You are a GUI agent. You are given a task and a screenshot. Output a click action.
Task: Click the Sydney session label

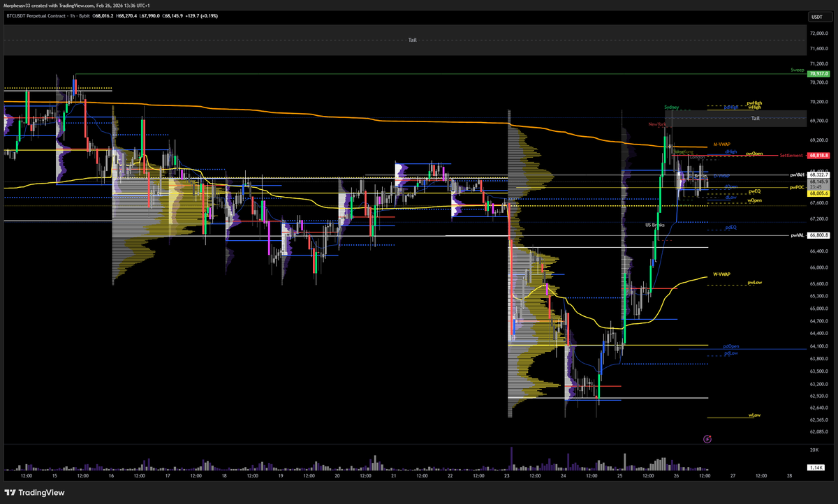coord(672,108)
